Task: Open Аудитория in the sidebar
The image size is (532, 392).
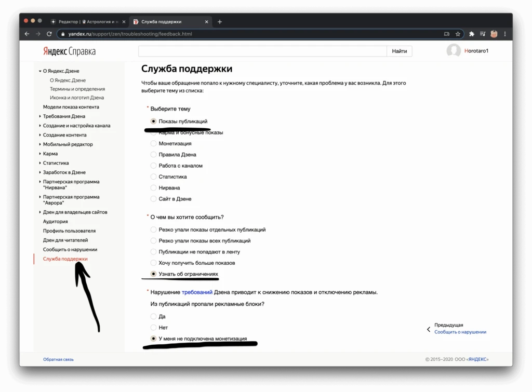Action: (55, 221)
